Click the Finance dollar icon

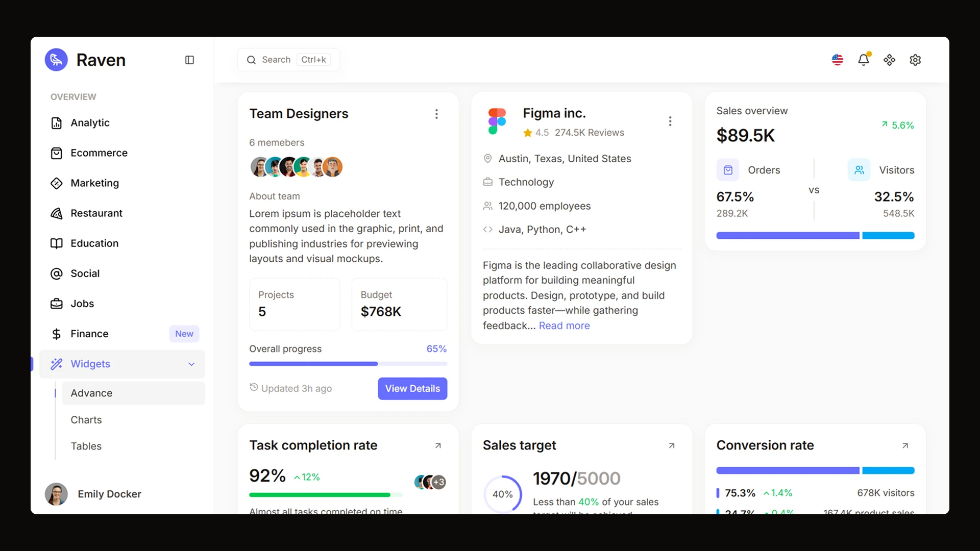(x=57, y=334)
